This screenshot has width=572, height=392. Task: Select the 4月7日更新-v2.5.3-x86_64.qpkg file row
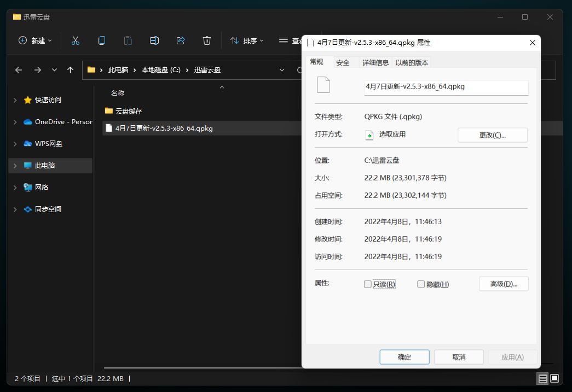point(202,128)
